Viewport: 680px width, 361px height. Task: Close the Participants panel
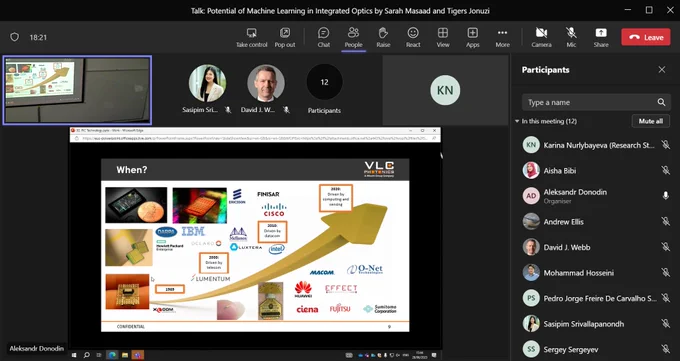[x=661, y=69]
